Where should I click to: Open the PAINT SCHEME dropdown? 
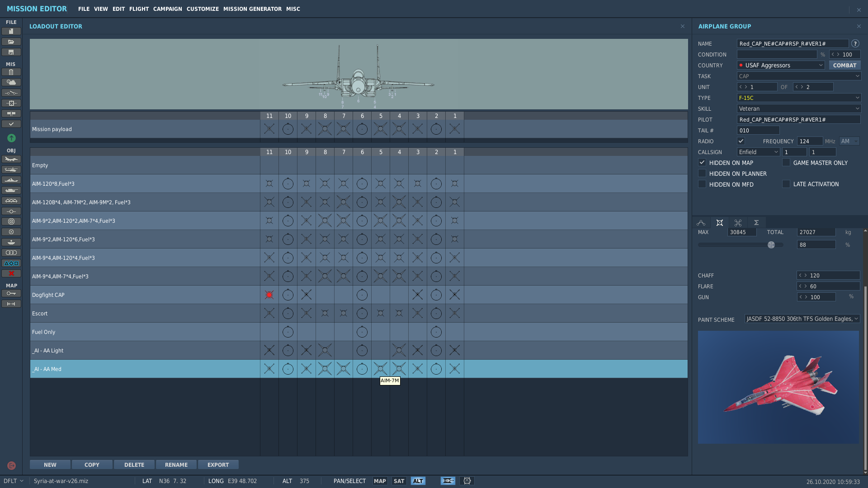point(802,319)
